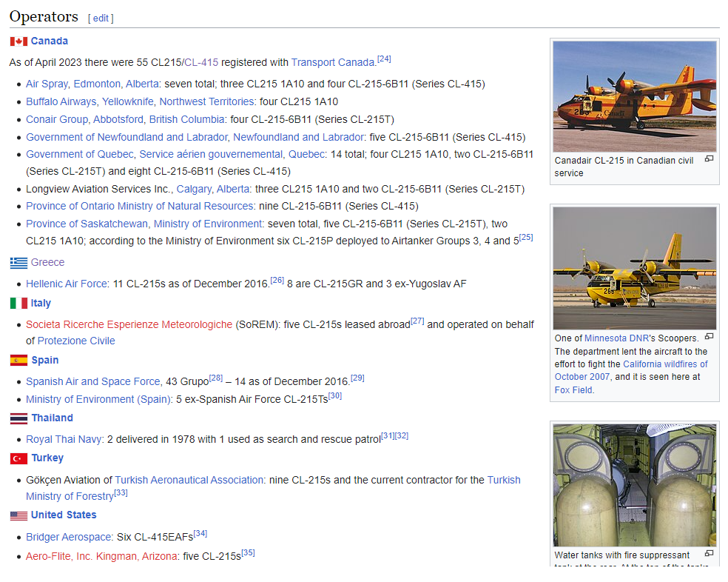This screenshot has width=728, height=582.
Task: Enlarge the Minnesota DNR Scoopers image
Action: [709, 337]
